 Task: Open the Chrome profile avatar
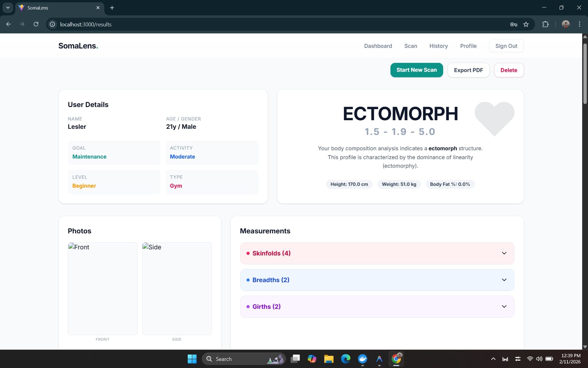[x=566, y=24]
